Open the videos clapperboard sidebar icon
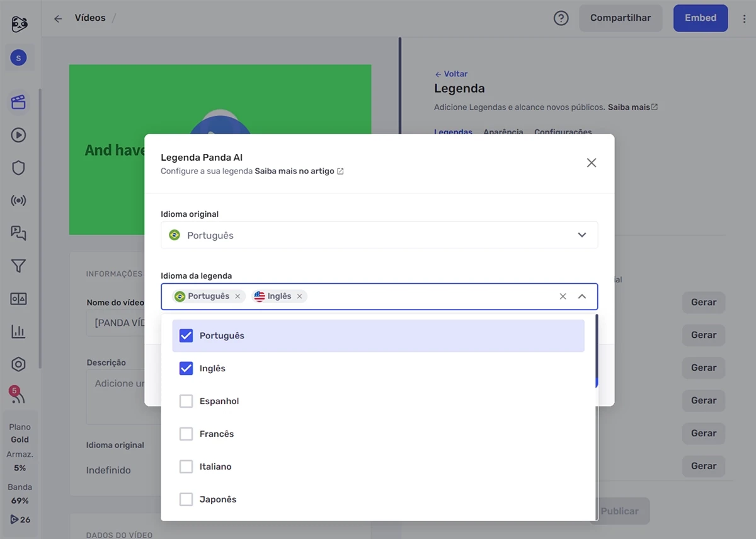 click(18, 102)
